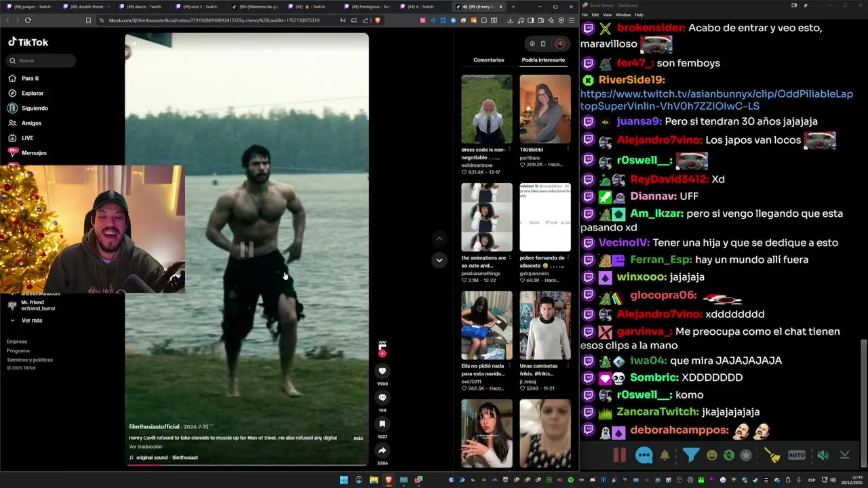Click the TikTok logo

click(28, 42)
